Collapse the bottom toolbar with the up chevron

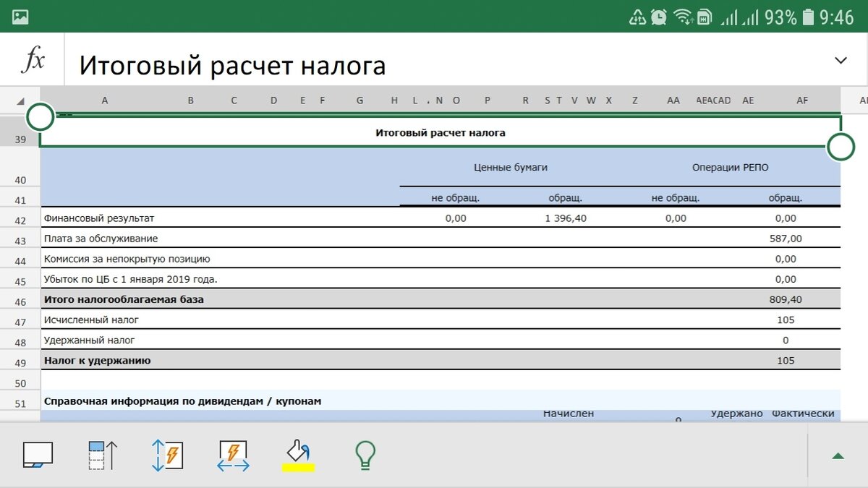[x=837, y=456]
